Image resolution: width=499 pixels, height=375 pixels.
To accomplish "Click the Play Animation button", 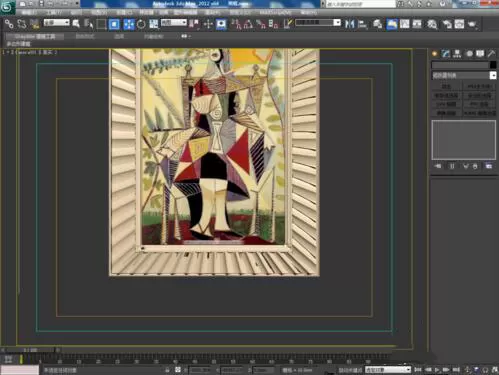I will coord(437,370).
